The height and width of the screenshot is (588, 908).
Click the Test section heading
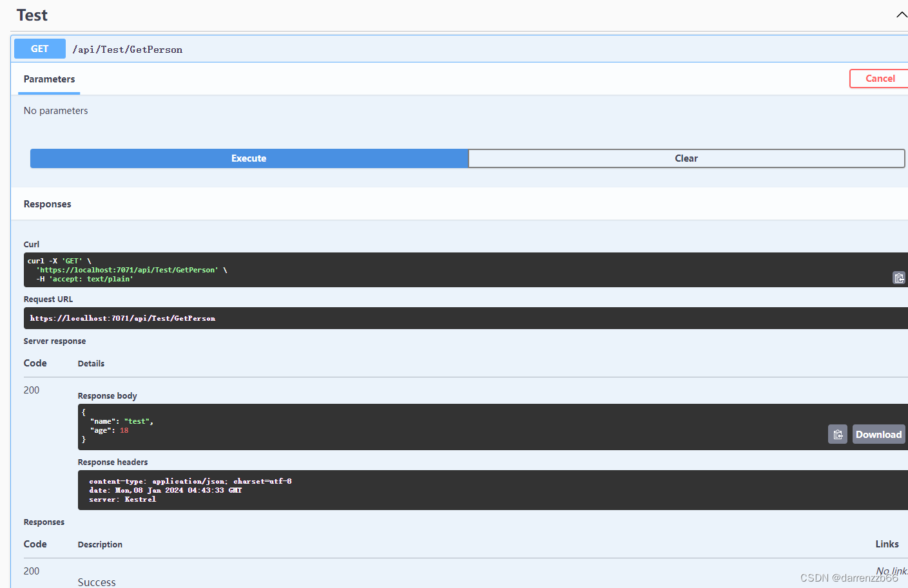pyautogui.click(x=32, y=15)
